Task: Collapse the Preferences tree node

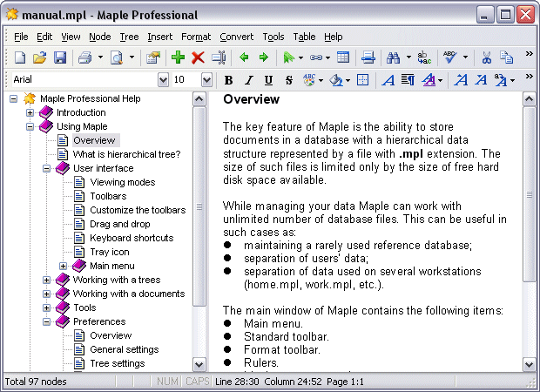Action: (46, 321)
